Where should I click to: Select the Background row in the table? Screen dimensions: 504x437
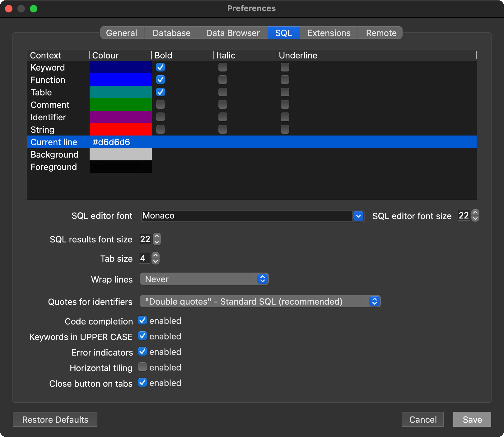point(55,154)
